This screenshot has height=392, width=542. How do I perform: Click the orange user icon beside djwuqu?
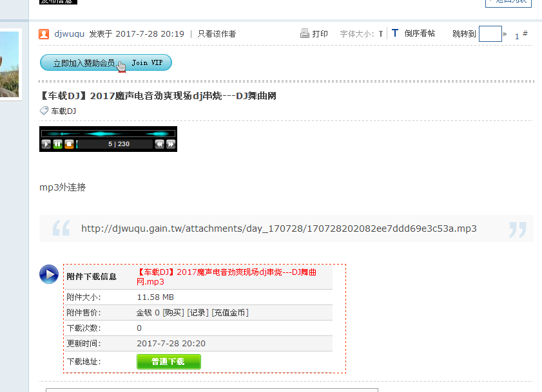pyautogui.click(x=44, y=34)
